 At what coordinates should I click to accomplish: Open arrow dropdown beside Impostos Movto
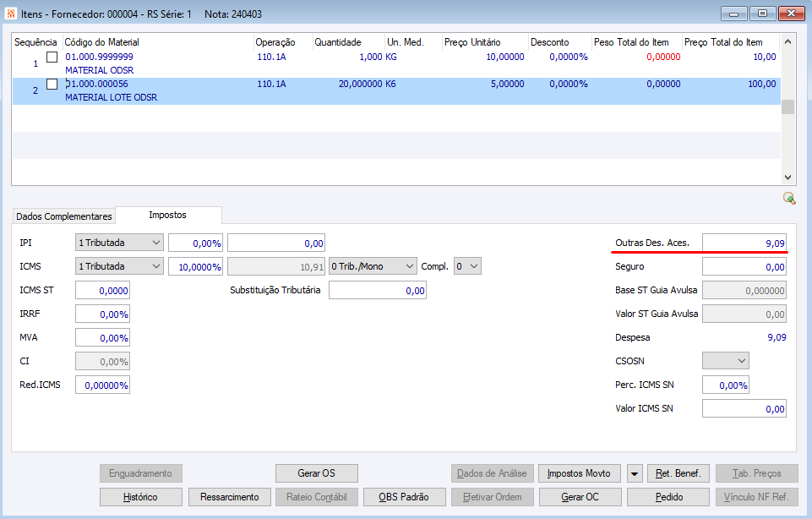coord(635,473)
